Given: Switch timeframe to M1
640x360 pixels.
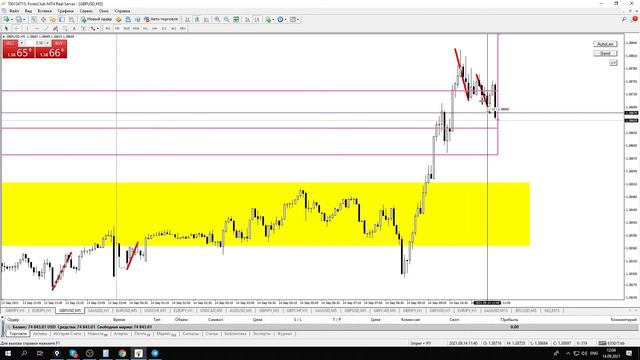Looking at the screenshot, I should [108, 28].
